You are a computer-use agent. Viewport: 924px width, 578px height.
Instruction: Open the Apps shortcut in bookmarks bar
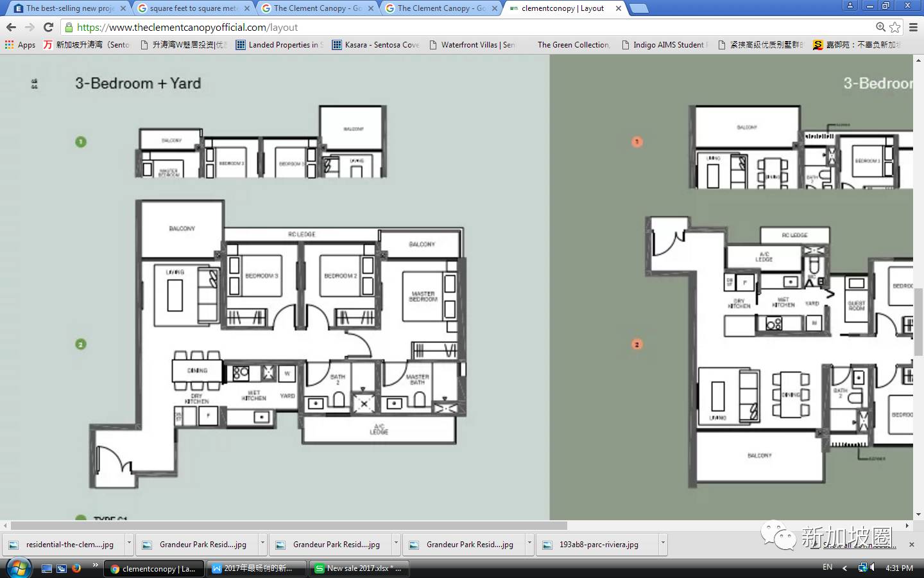[20, 45]
